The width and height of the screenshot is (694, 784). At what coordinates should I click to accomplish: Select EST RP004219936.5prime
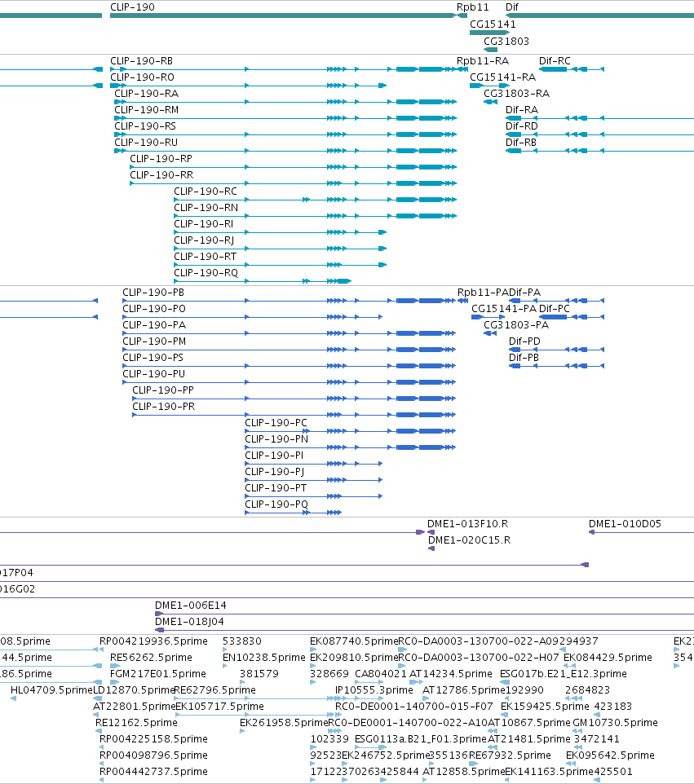(153, 641)
